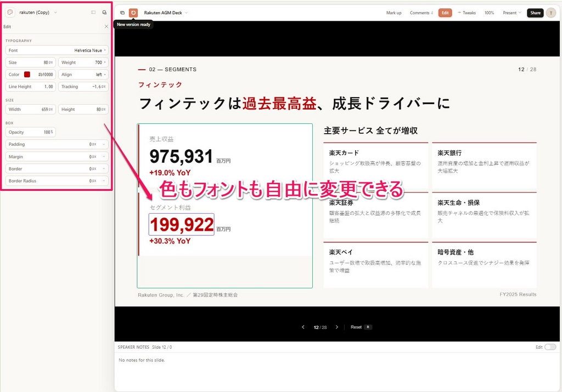Click the Reset button below the slide
The height and width of the screenshot is (392, 562).
361,327
